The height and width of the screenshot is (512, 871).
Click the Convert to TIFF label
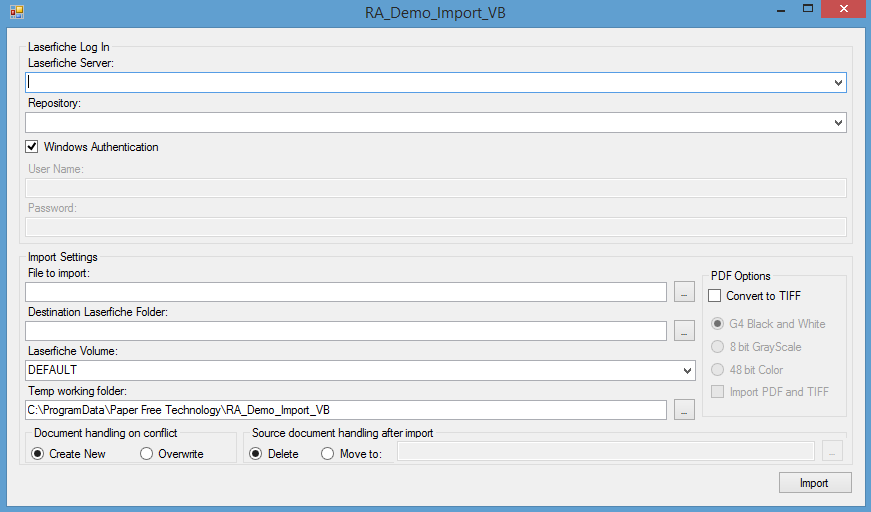pyautogui.click(x=763, y=295)
